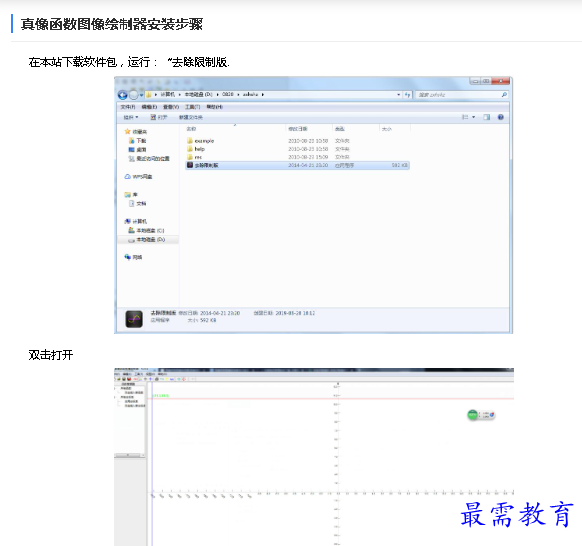Click the 新建文件夹 button

191,117
